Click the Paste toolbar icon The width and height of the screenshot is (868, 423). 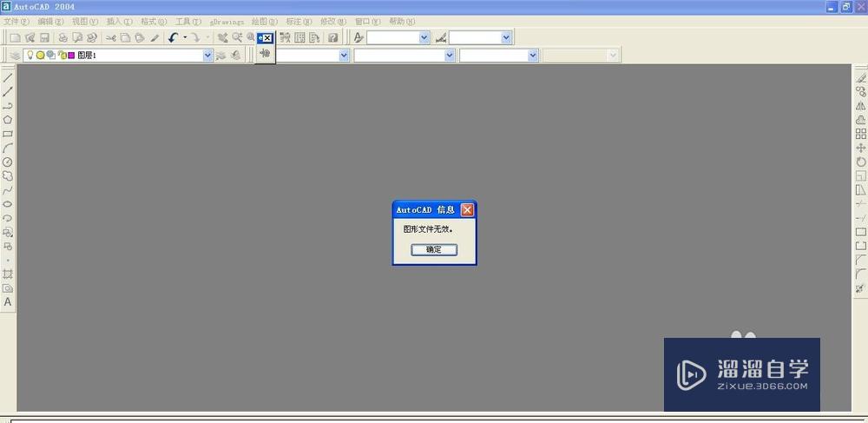point(140,37)
